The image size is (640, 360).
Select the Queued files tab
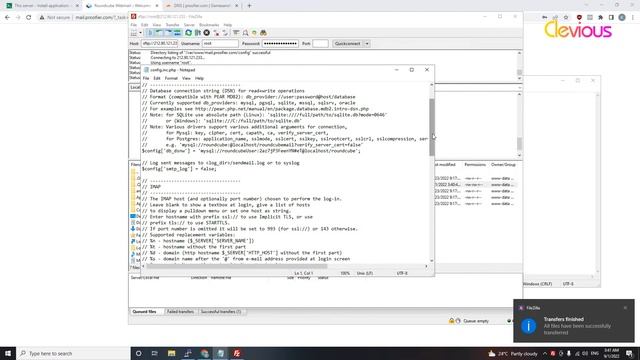point(144,311)
